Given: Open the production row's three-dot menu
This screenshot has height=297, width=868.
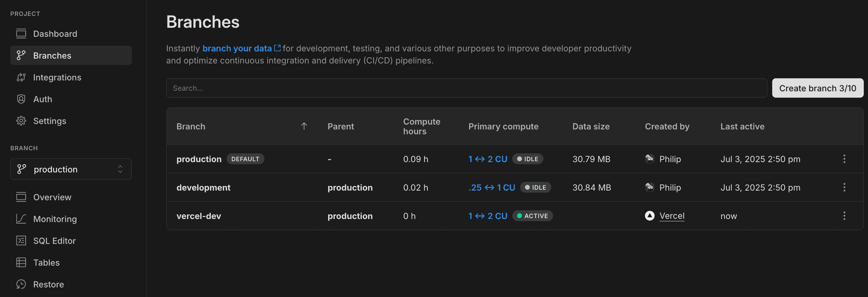Looking at the screenshot, I should click(844, 159).
